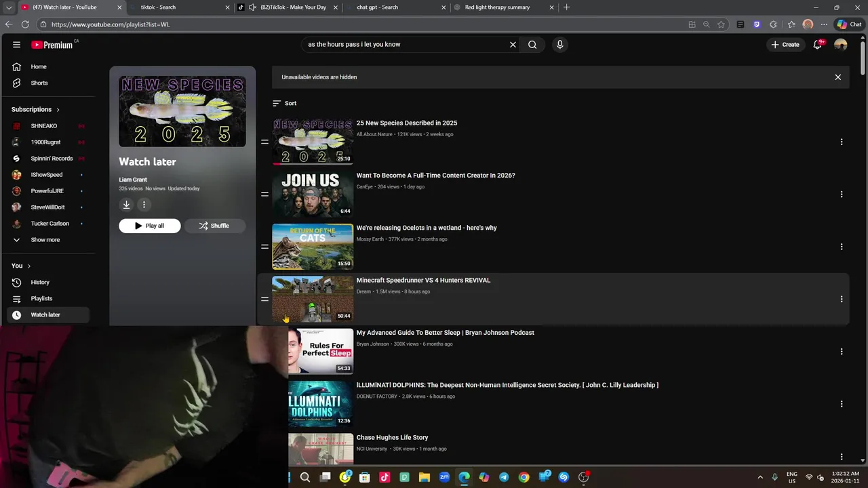Open options menu for Minecraft Speedrunner video

pos(842,299)
